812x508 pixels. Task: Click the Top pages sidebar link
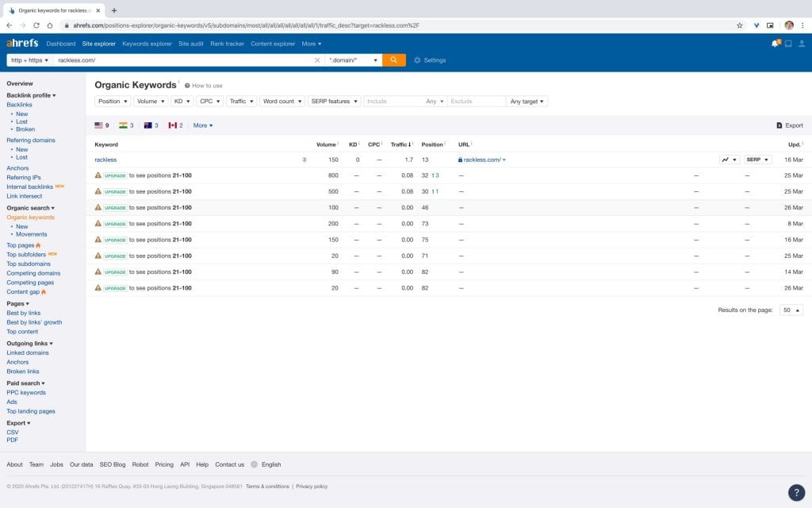pyautogui.click(x=20, y=245)
